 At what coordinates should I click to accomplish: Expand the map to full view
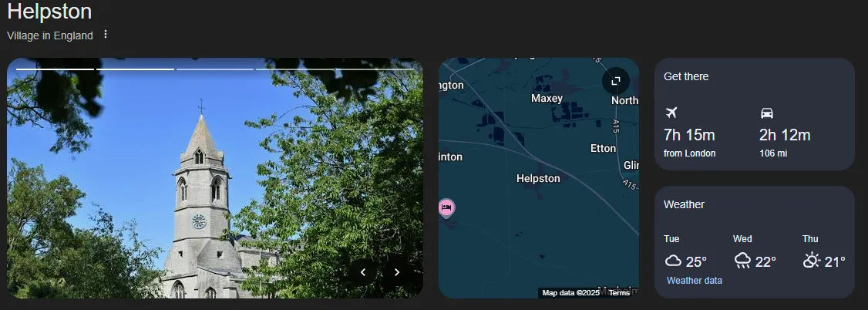pos(616,82)
